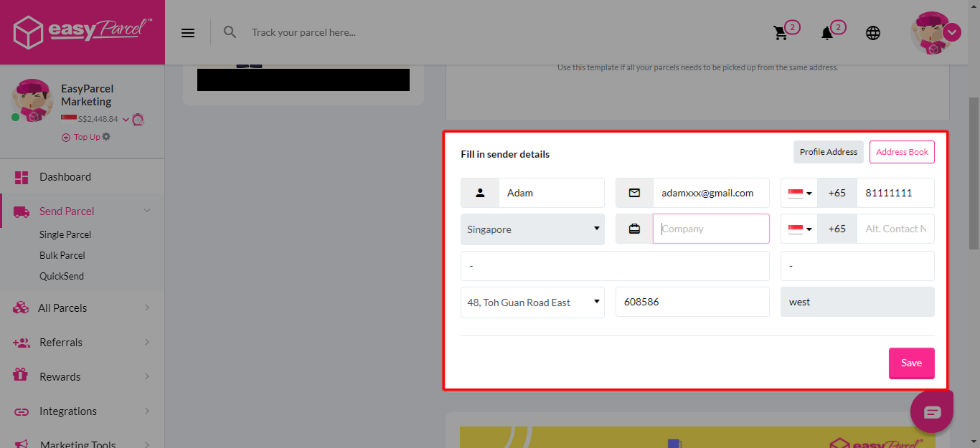Viewport: 980px width, 448px height.
Task: Click inside the Company input field
Action: tap(711, 228)
